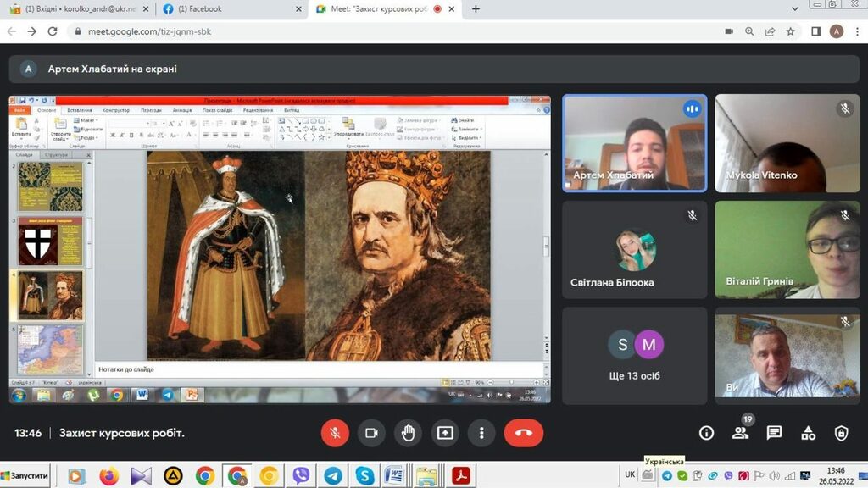Screen dimensions: 868x488
Task: Open Meet more options three-dot menu
Action: [x=481, y=433]
